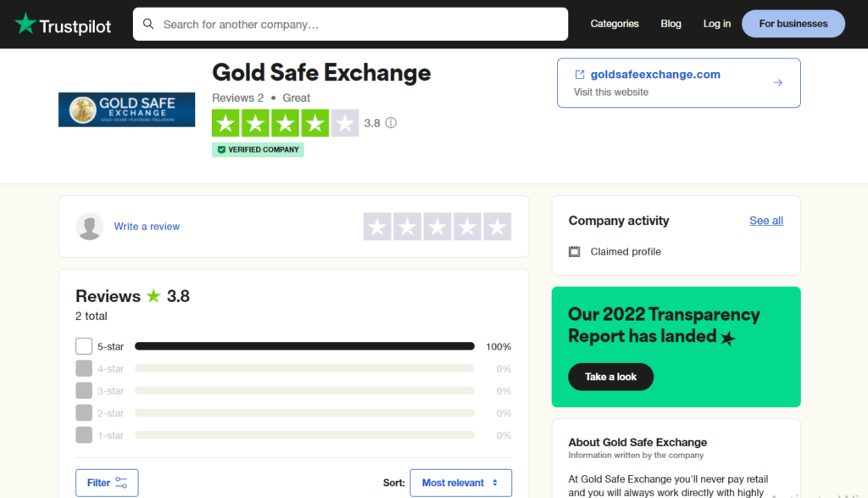Click the Claimed profile text
868x498 pixels.
[x=626, y=251]
